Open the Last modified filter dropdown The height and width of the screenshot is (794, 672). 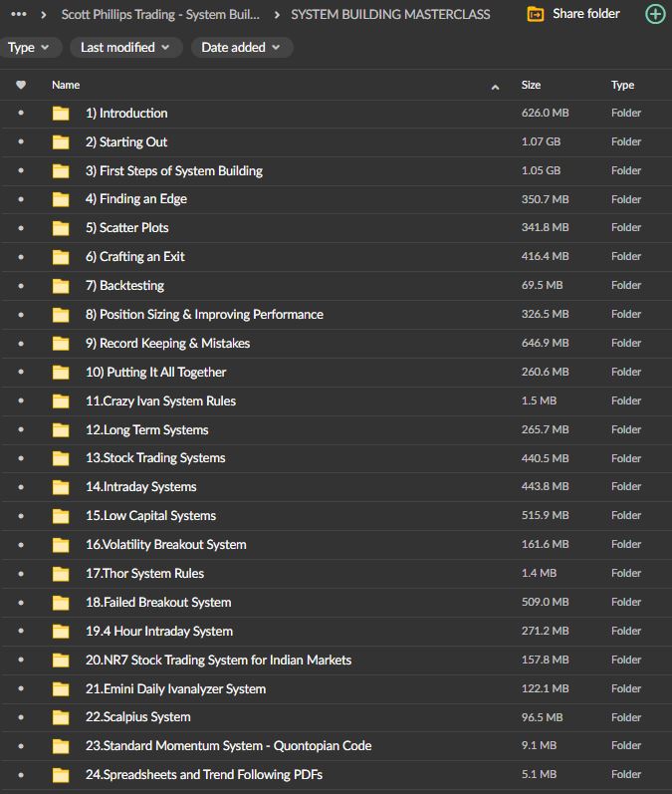124,48
